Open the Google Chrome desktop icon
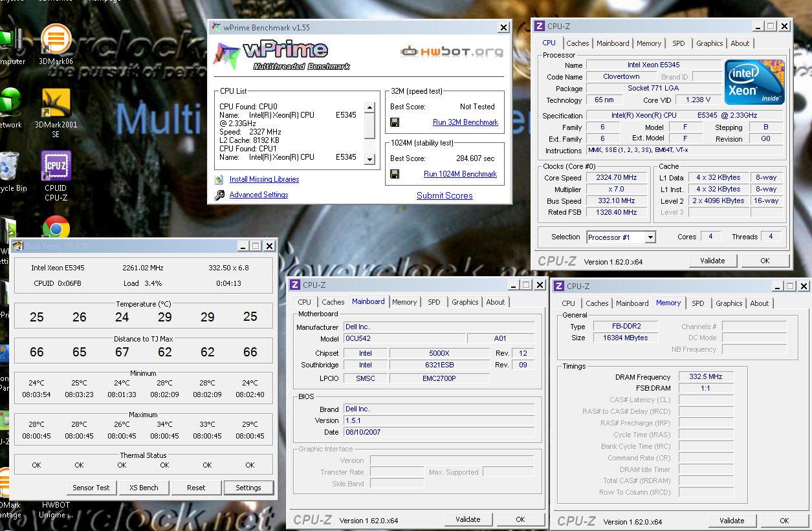Image resolution: width=812 pixels, height=531 pixels. 56,228
